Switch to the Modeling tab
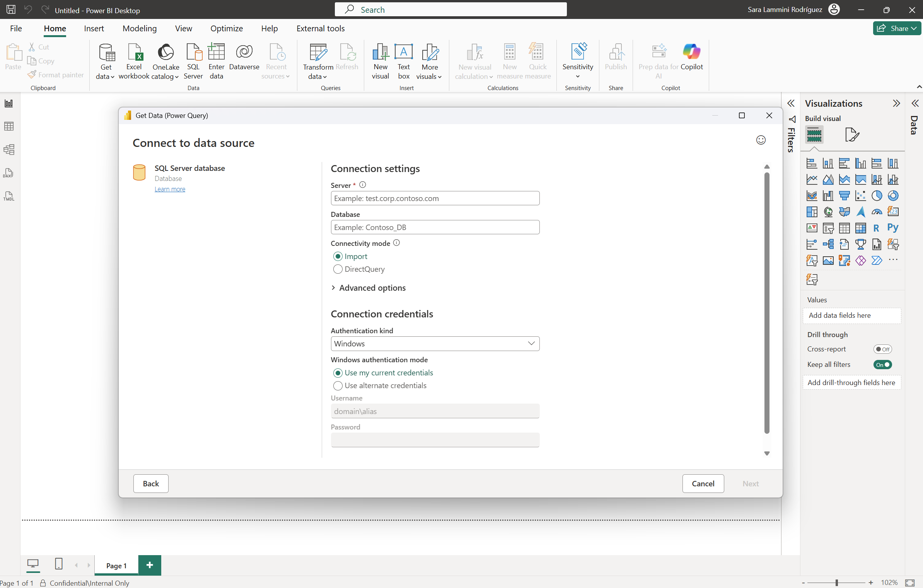 pyautogui.click(x=140, y=28)
